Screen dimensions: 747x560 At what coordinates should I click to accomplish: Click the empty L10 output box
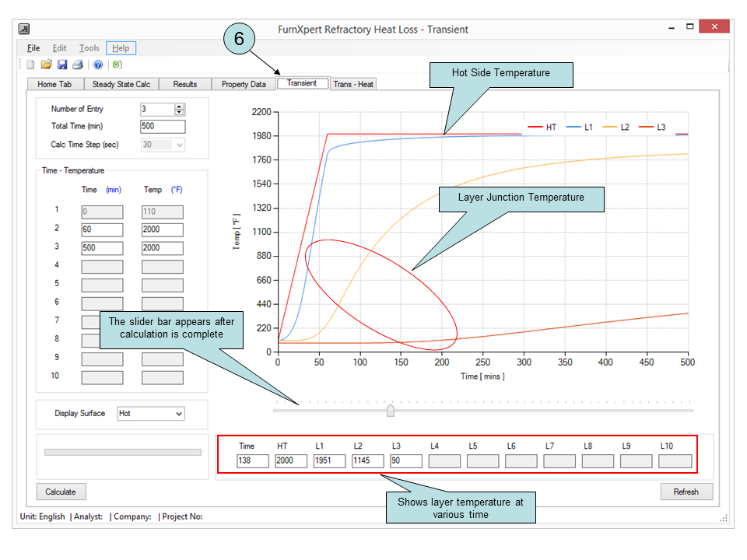point(675,461)
